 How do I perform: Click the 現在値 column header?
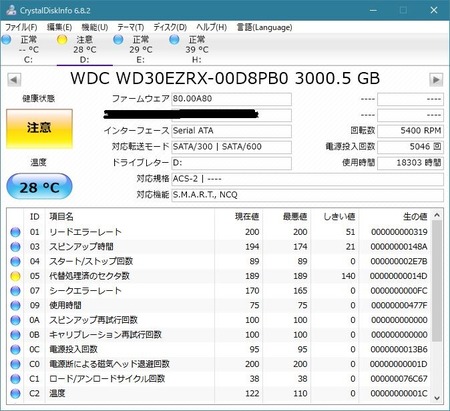tap(239, 217)
